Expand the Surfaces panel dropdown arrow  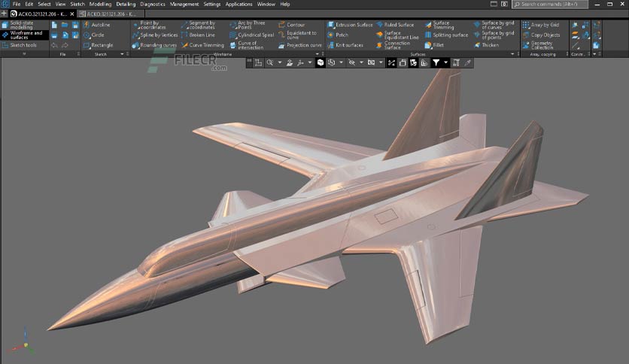pos(512,53)
